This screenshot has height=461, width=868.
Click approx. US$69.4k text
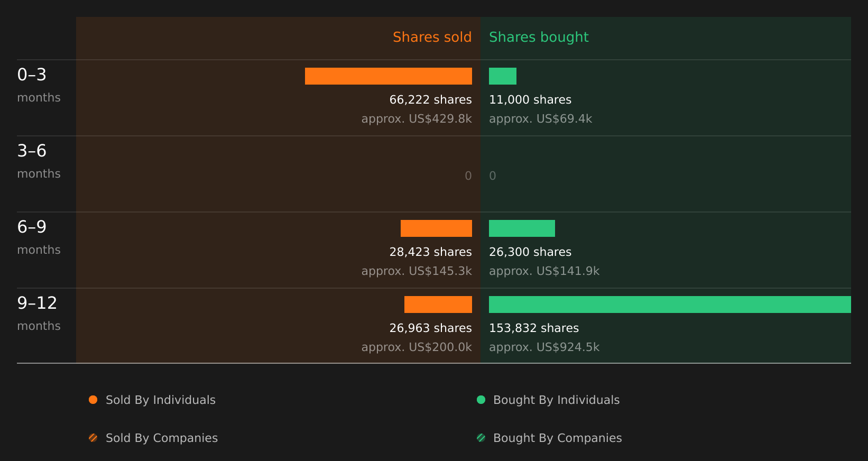click(x=540, y=119)
